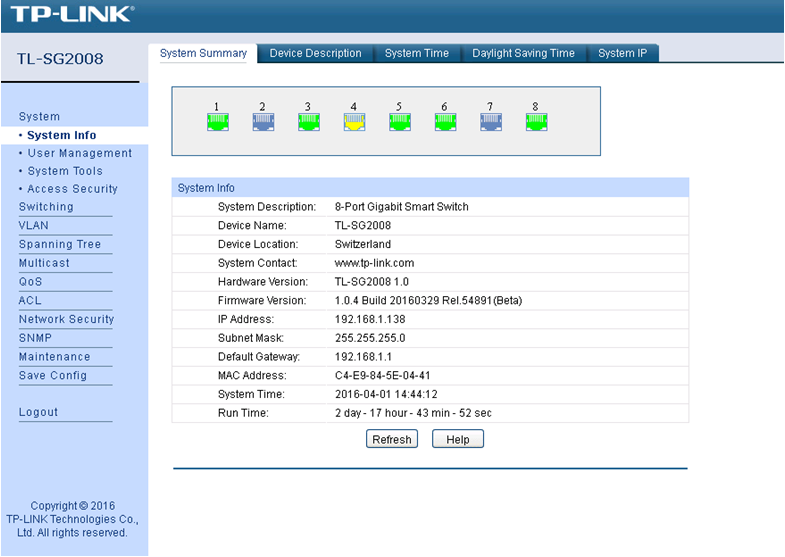Expand the QoS menu
785x557 pixels.
pyautogui.click(x=31, y=282)
